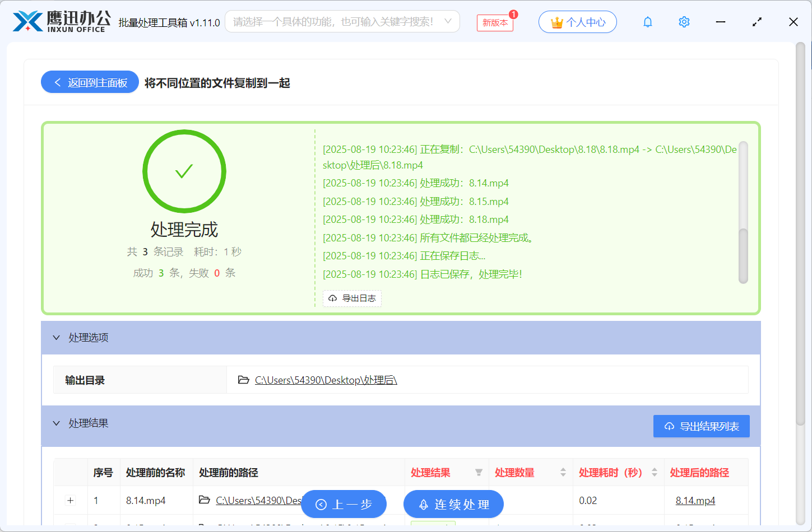Collapse the 处理结果 section
Image resolution: width=812 pixels, height=532 pixels.
pyautogui.click(x=56, y=423)
